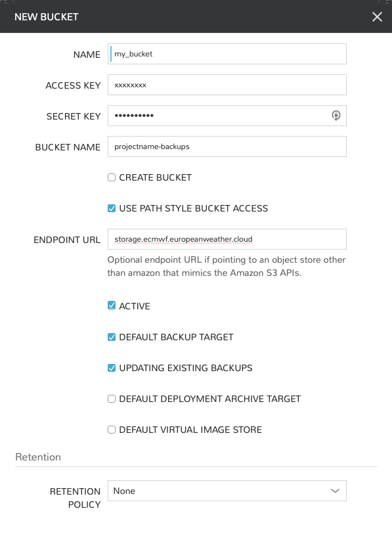Open the Retention Policy dropdown
The height and width of the screenshot is (540, 392).
click(227, 491)
